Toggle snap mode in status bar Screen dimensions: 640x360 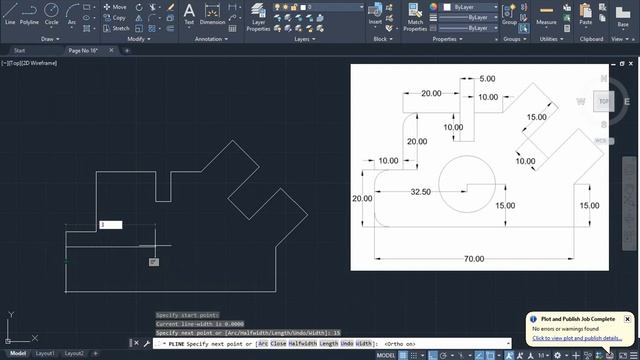click(x=414, y=356)
